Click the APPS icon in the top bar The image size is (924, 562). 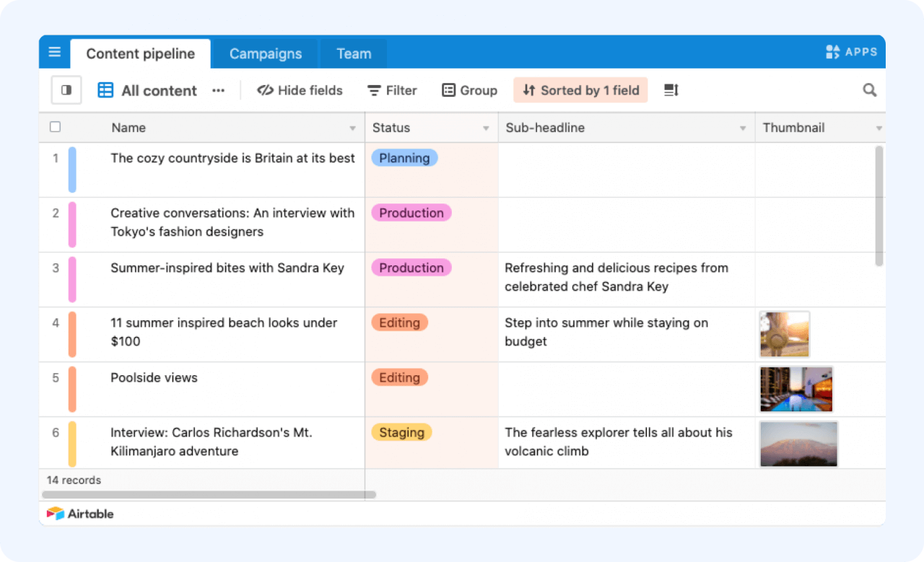[852, 51]
